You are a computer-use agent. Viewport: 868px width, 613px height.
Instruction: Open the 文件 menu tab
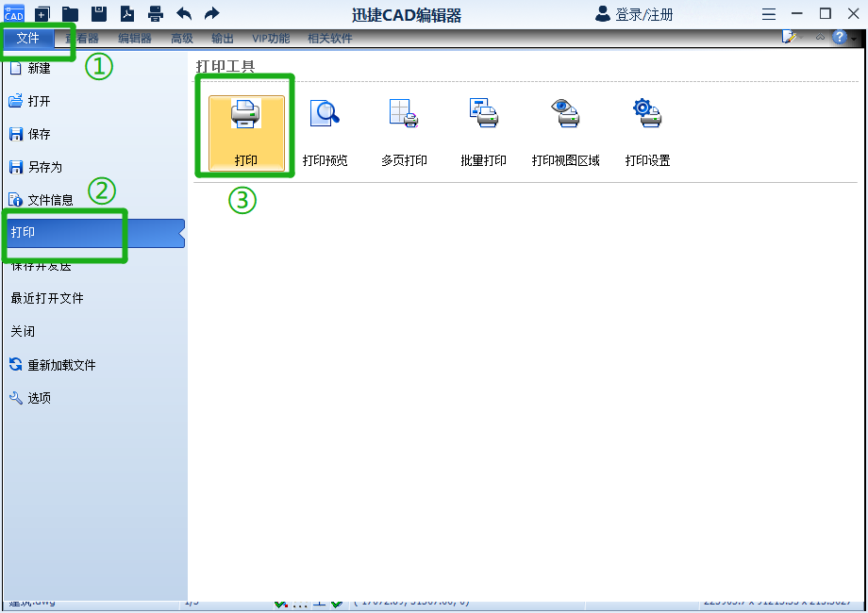point(28,39)
